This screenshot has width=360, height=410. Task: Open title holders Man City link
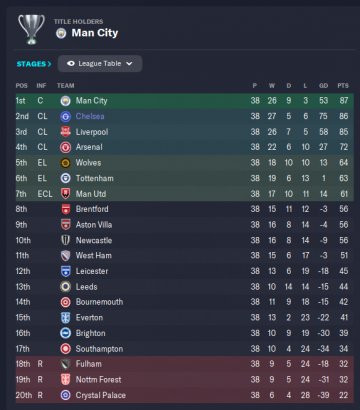95,33
